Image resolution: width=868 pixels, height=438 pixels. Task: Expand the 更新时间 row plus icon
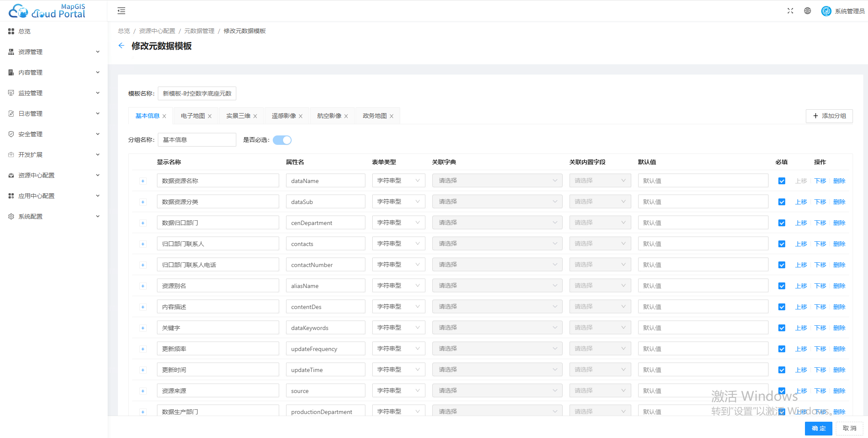(143, 370)
